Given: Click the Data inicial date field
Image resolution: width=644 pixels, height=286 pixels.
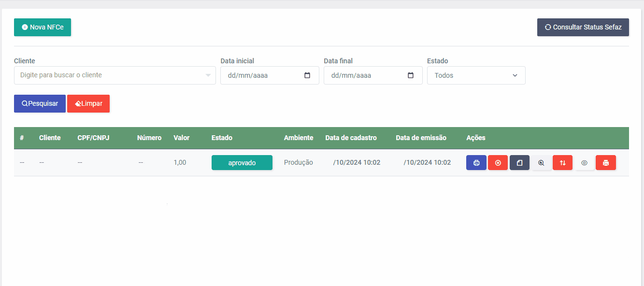Looking at the screenshot, I should tap(270, 75).
